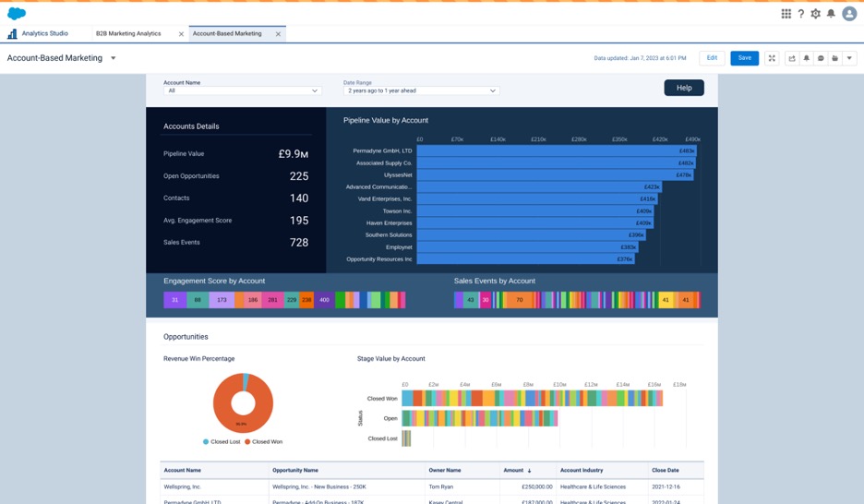The image size is (864, 504).
Task: Click the Close Date column header
Action: pos(666,471)
